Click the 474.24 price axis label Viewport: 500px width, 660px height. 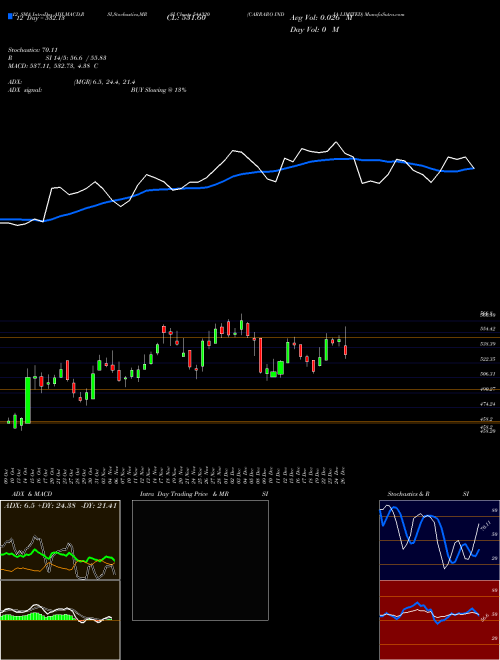[x=488, y=404]
